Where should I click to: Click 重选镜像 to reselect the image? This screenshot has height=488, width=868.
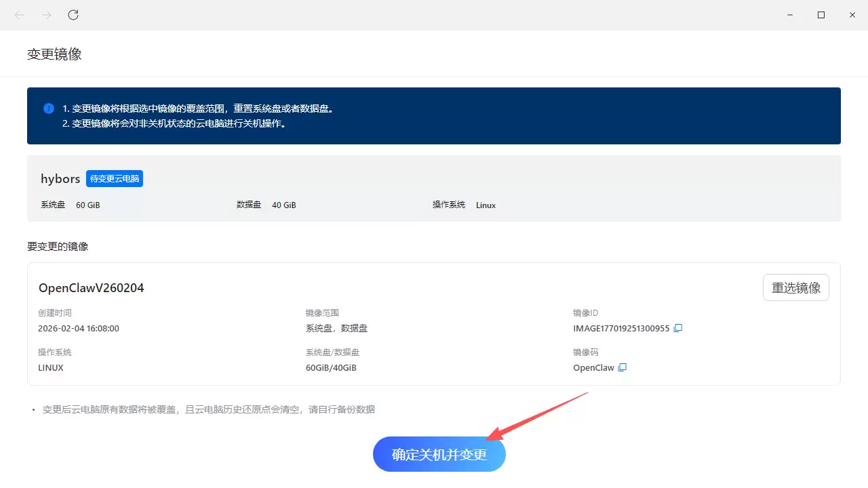point(795,287)
